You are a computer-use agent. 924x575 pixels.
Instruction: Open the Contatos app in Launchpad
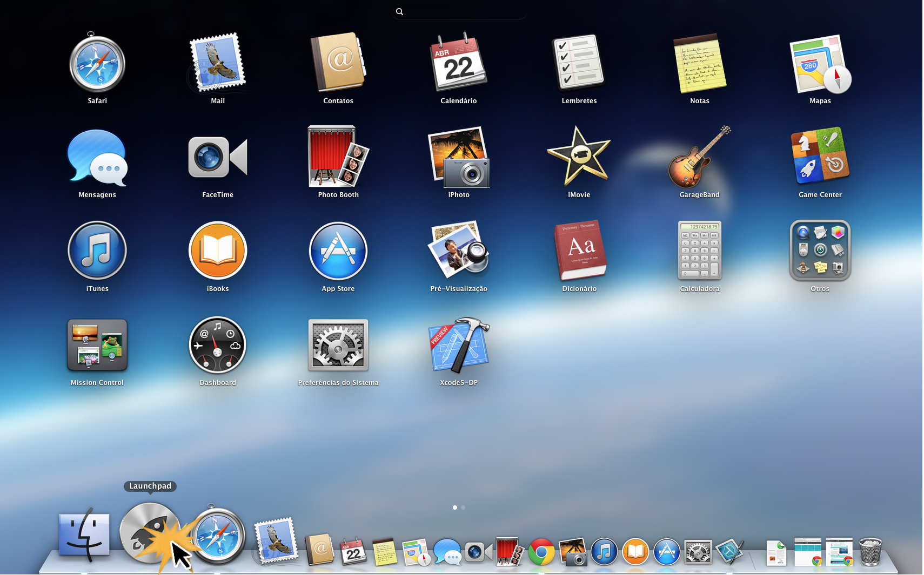click(x=338, y=63)
